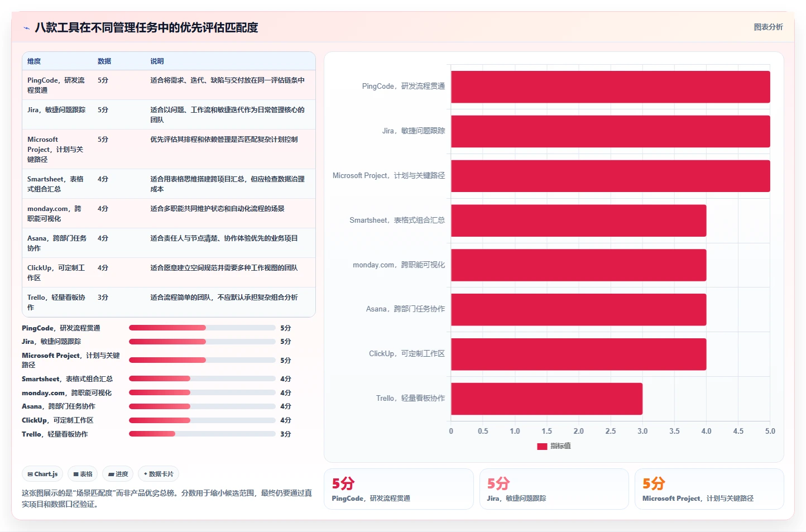The height and width of the screenshot is (532, 806).
Task: Click the Trello progress bar
Action: 202,434
